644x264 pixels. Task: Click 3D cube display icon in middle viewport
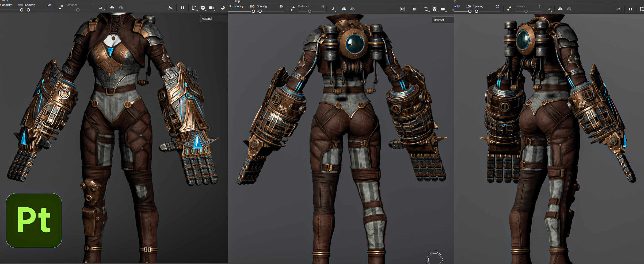(435, 9)
